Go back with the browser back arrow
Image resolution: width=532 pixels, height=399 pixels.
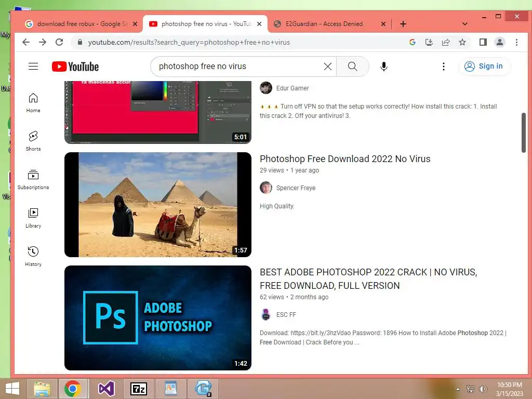tap(26, 42)
